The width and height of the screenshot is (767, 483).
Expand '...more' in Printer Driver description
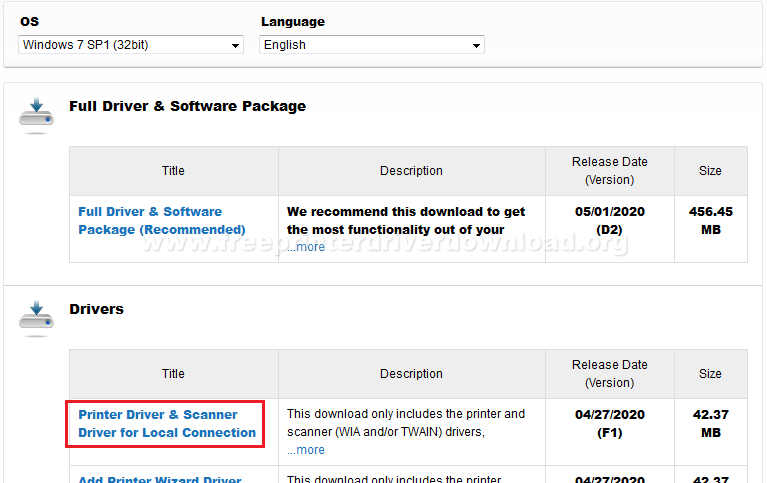click(306, 450)
